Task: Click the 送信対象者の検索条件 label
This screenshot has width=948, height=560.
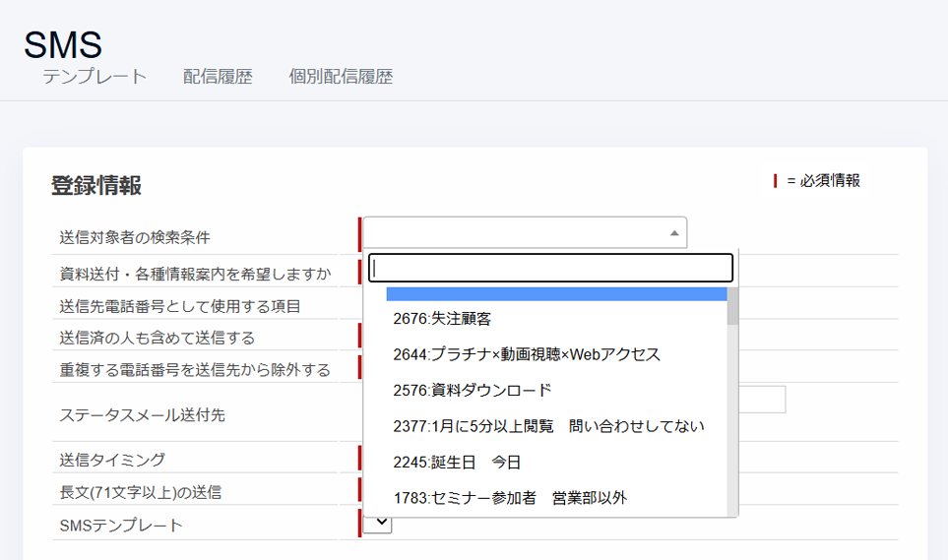Action: (x=134, y=237)
